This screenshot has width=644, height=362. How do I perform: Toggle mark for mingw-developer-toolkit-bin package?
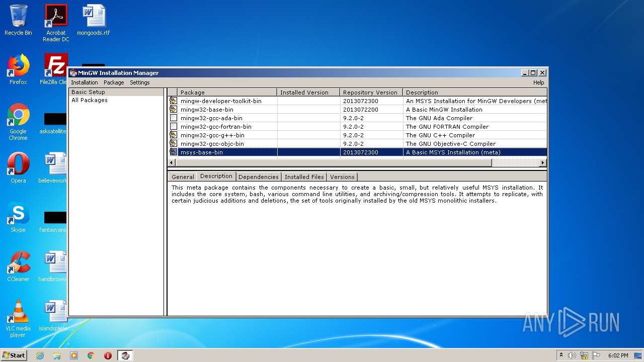coord(173,101)
